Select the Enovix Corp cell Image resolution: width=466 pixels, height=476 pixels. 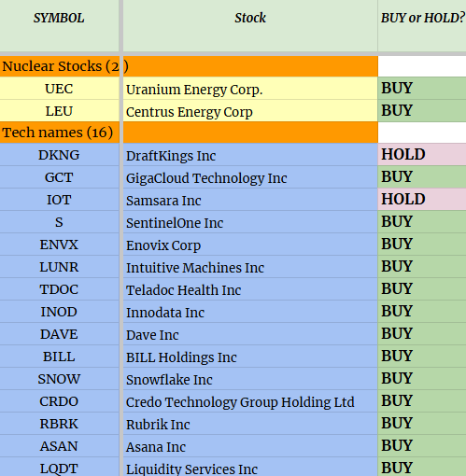[x=250, y=245]
